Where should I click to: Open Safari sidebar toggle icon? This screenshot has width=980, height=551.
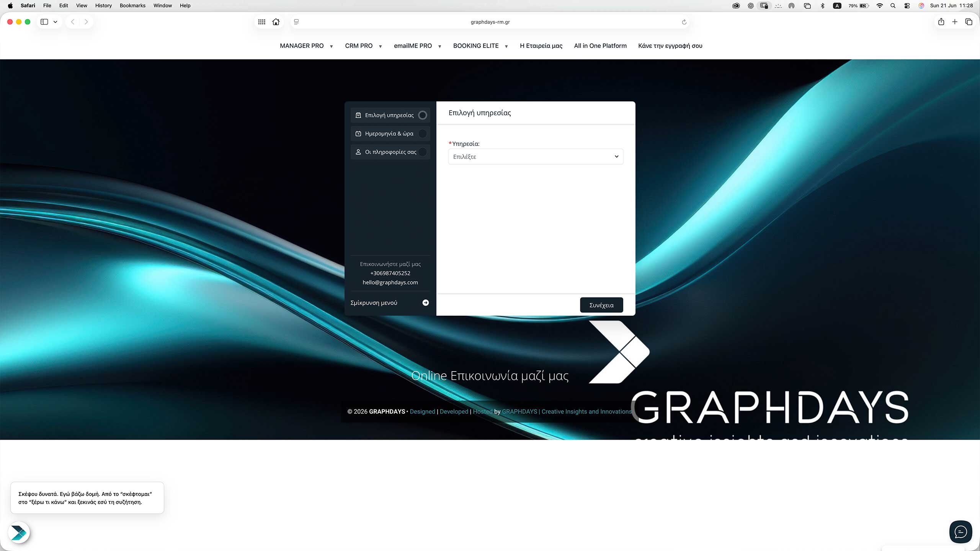tap(44, 22)
